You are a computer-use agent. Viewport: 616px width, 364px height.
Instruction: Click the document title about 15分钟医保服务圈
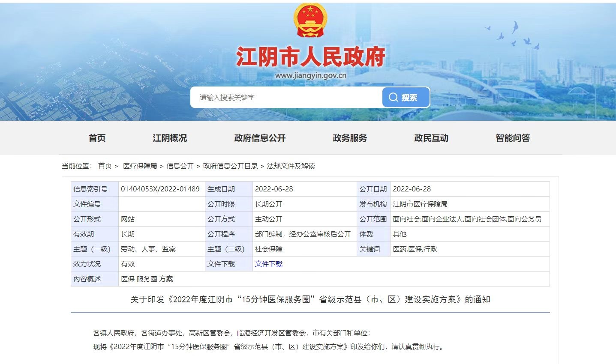[x=310, y=300]
